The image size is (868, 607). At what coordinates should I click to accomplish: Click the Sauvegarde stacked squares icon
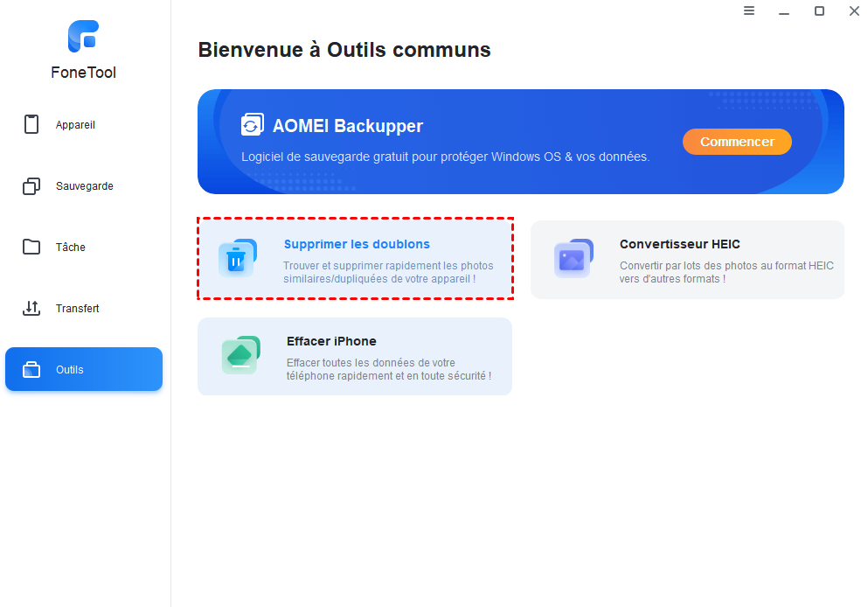click(31, 186)
